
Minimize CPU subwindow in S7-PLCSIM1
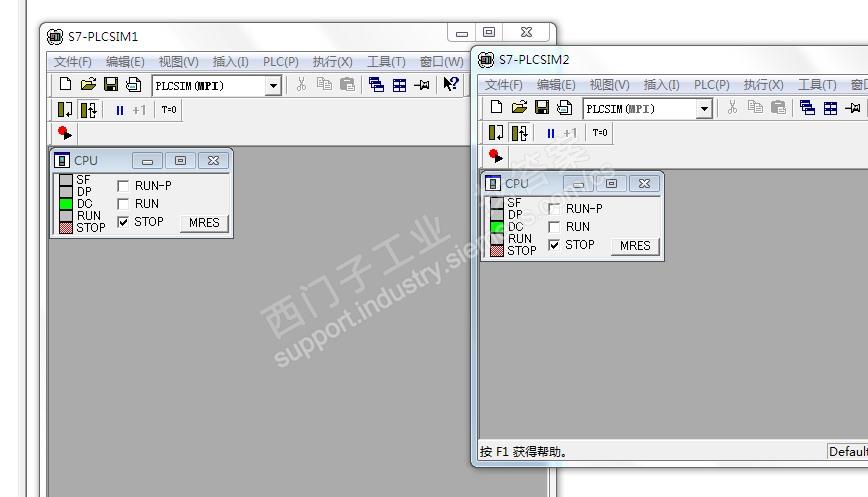(147, 161)
